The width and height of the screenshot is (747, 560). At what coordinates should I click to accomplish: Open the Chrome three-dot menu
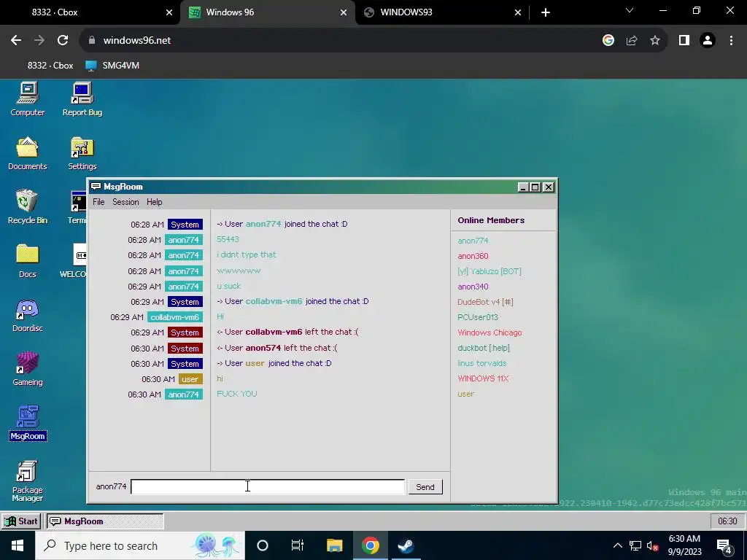731,41
